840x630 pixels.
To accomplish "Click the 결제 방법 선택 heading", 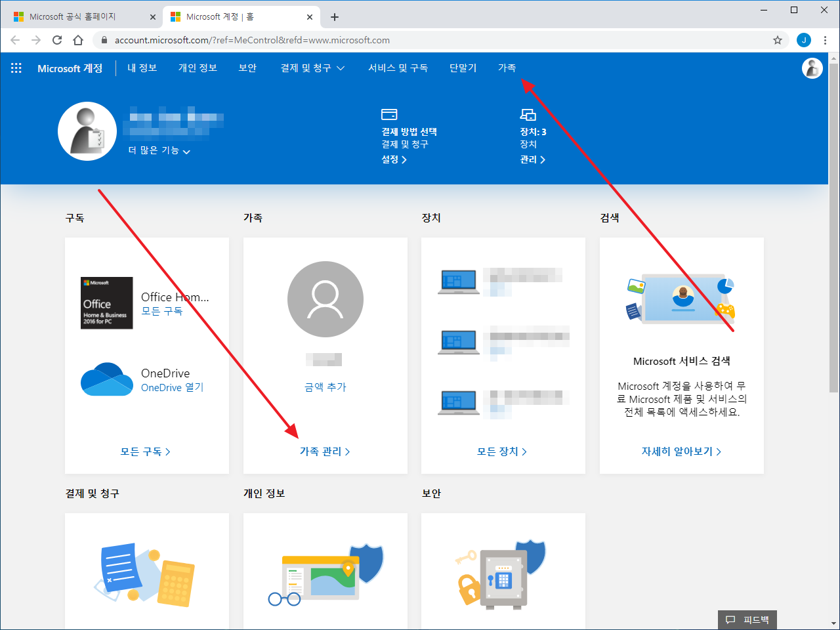I will [x=409, y=132].
